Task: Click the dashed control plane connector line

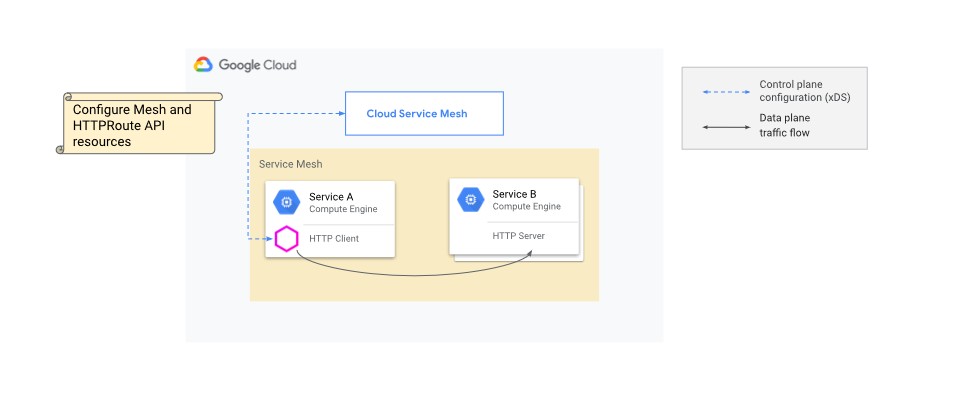Action: (x=248, y=176)
